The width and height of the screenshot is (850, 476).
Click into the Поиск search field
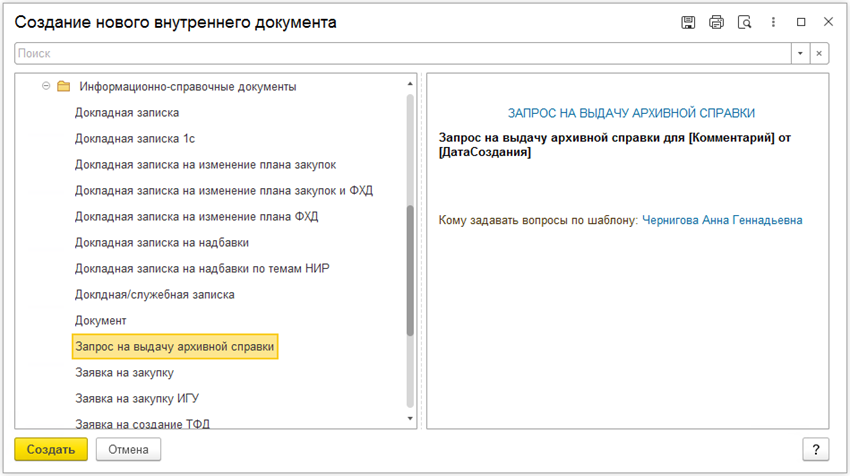pos(403,53)
